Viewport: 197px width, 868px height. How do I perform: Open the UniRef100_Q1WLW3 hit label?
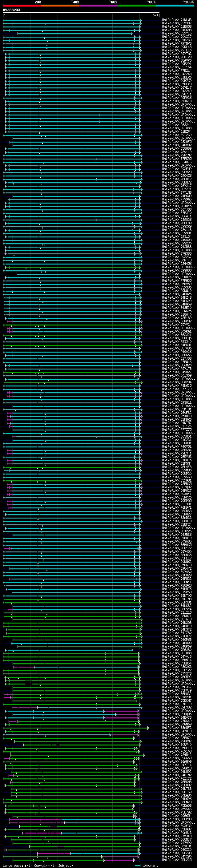click(x=176, y=20)
